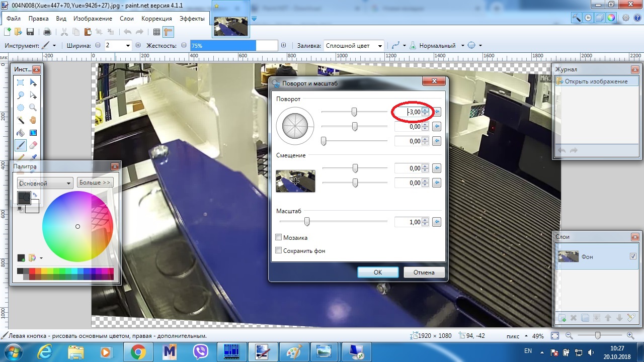
Task: Select the Paintbrush tool
Action: coord(21,145)
